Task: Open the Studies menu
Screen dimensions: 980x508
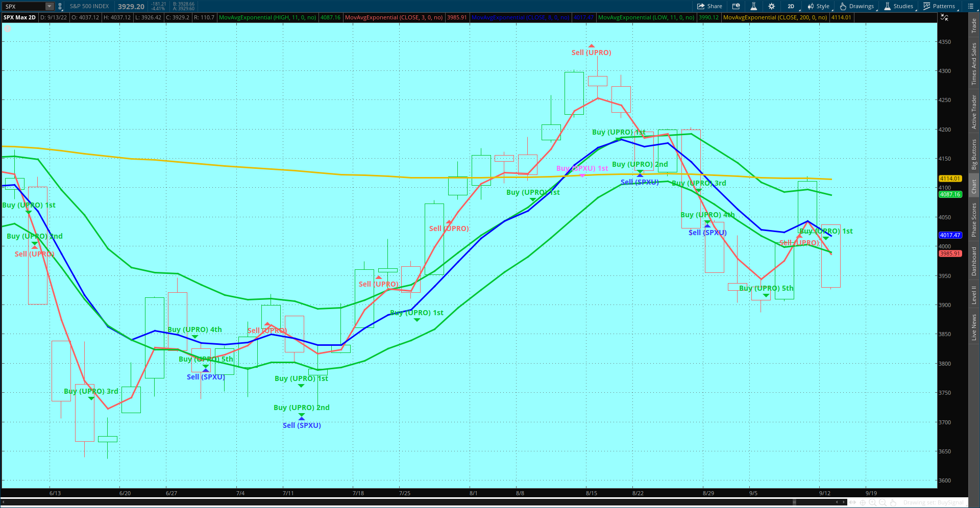Action: 899,6
